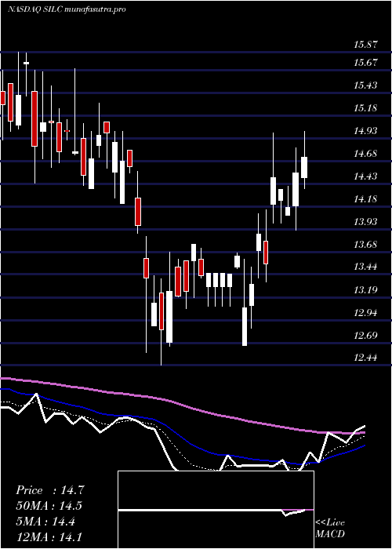The image size is (392, 549).
Task: Click the NASDAQ SILC munafasutra.pro title text
Action: 67,9
